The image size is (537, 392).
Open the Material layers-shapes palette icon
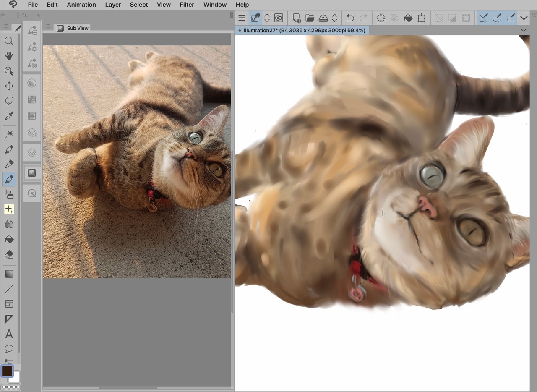[32, 133]
